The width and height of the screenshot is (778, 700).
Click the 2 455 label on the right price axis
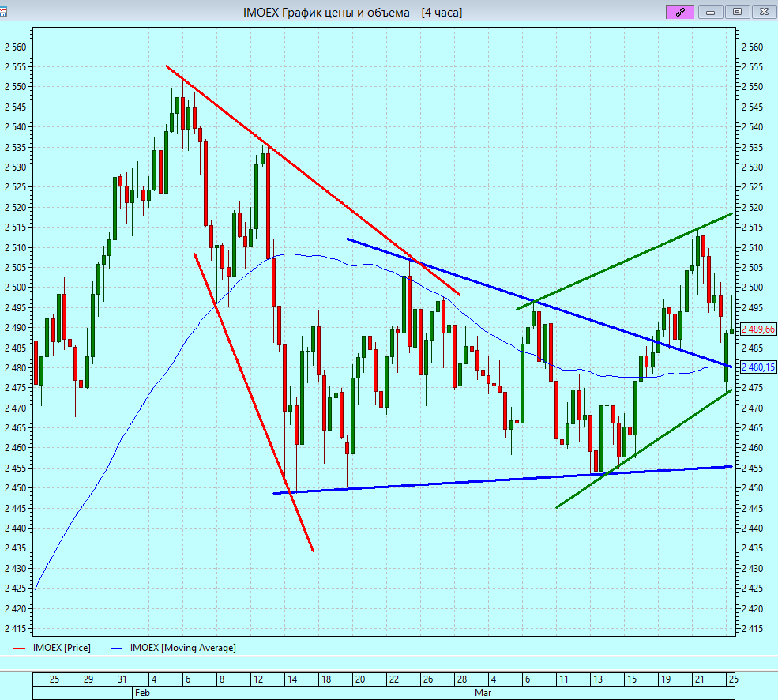(753, 469)
